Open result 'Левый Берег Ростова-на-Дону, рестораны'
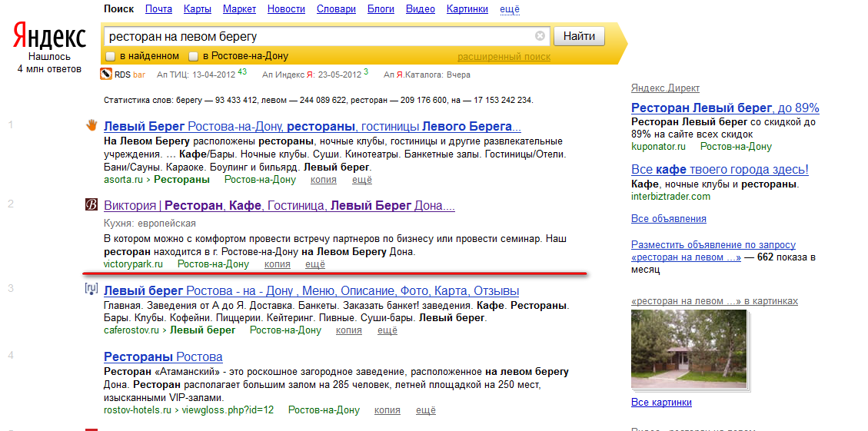This screenshot has height=431, width=868. coord(312,126)
